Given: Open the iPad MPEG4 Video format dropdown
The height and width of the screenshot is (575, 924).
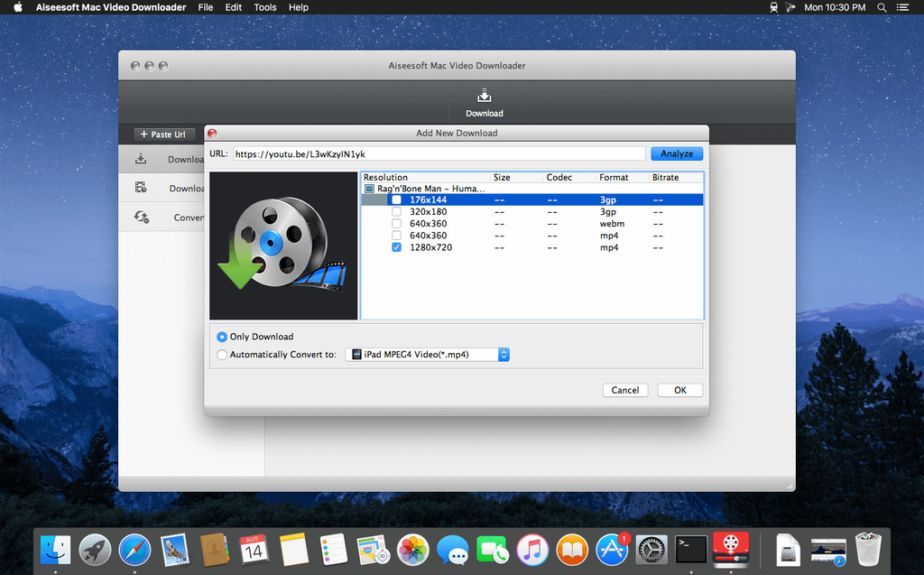Looking at the screenshot, I should pos(428,355).
